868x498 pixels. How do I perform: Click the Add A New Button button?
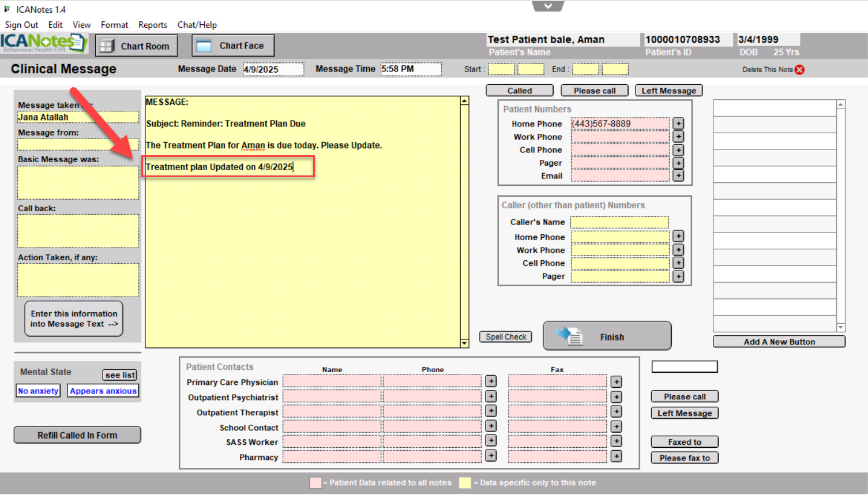[x=779, y=342]
